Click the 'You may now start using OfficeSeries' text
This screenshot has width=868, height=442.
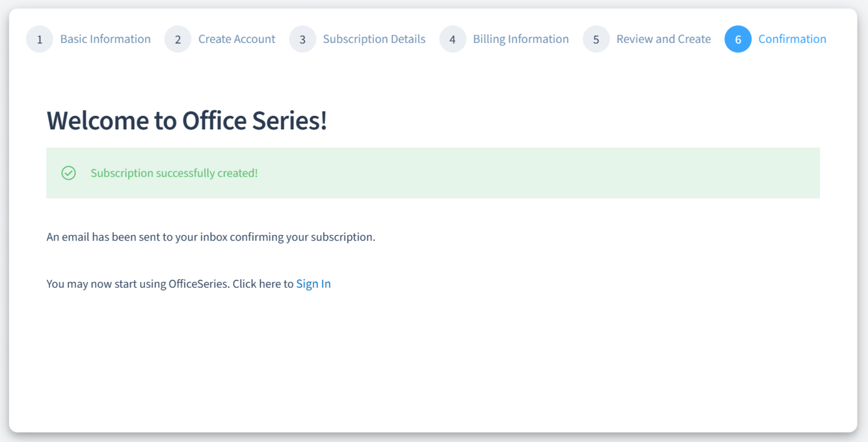tap(138, 284)
